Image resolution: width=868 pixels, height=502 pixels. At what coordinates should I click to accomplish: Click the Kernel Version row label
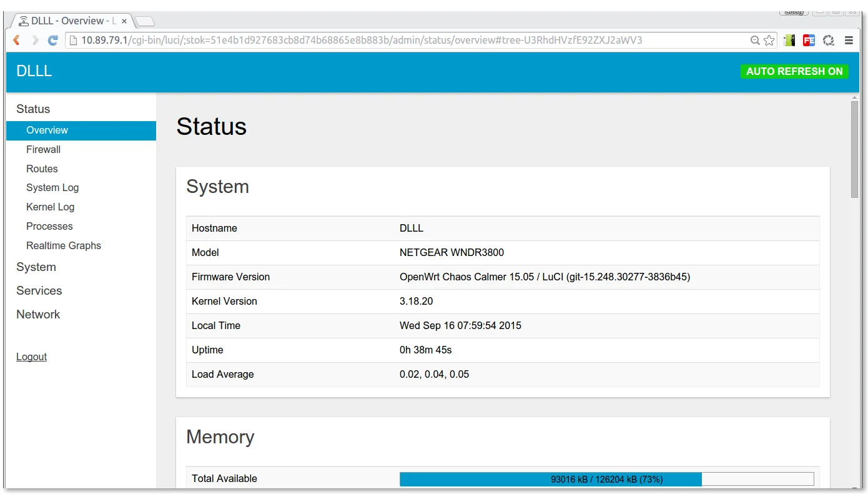coord(224,302)
